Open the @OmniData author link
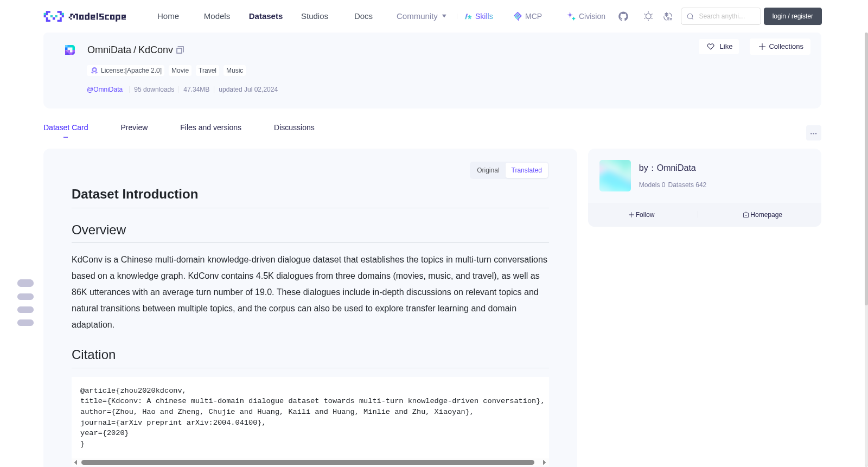Image resolution: width=868 pixels, height=467 pixels. [x=105, y=89]
